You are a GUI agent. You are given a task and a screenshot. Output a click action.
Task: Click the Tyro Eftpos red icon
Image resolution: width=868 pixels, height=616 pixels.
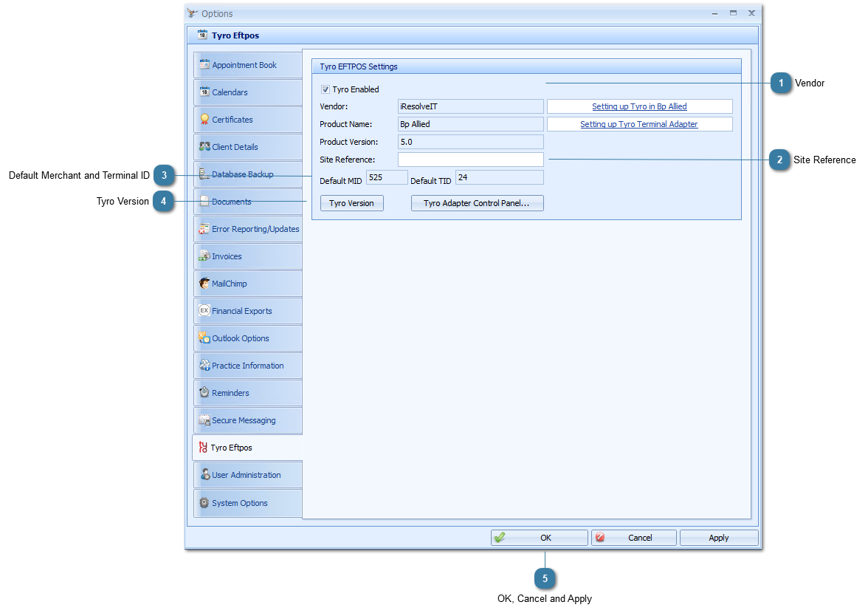[x=203, y=447]
